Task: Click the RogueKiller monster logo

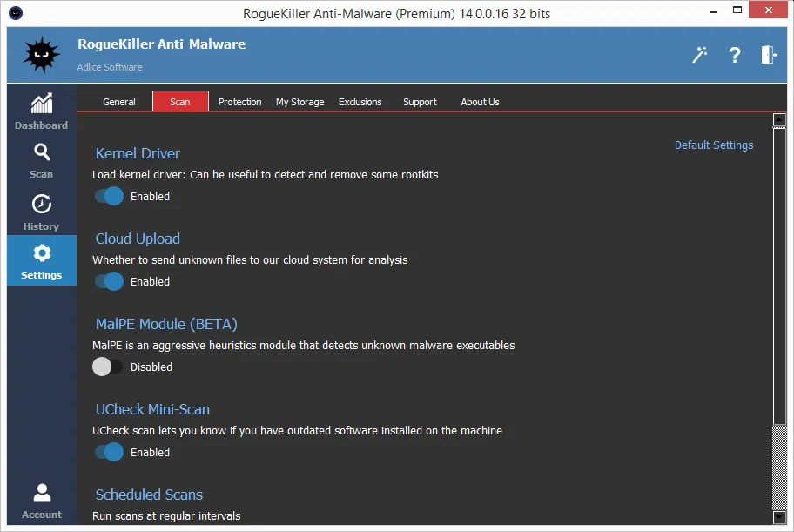Action: (42, 55)
